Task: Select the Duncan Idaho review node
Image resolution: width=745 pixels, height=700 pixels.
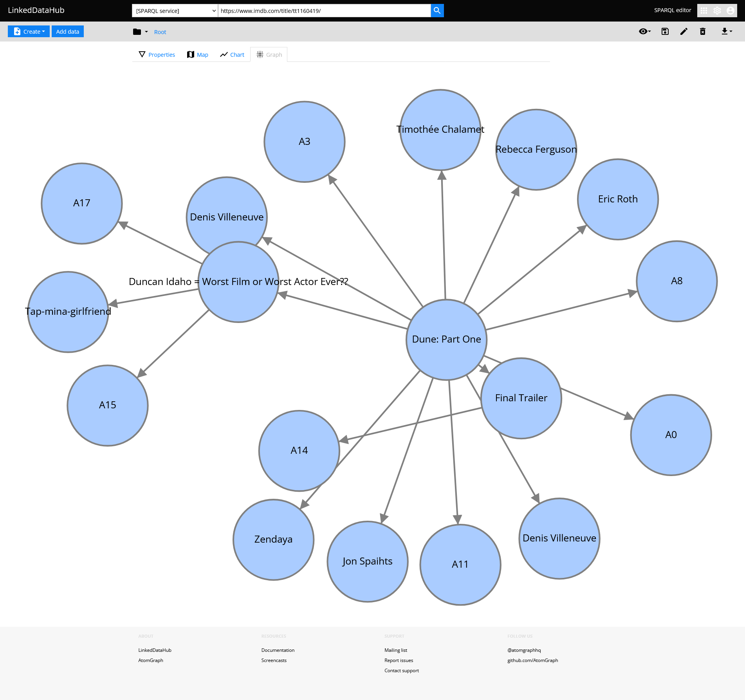Action: click(238, 282)
